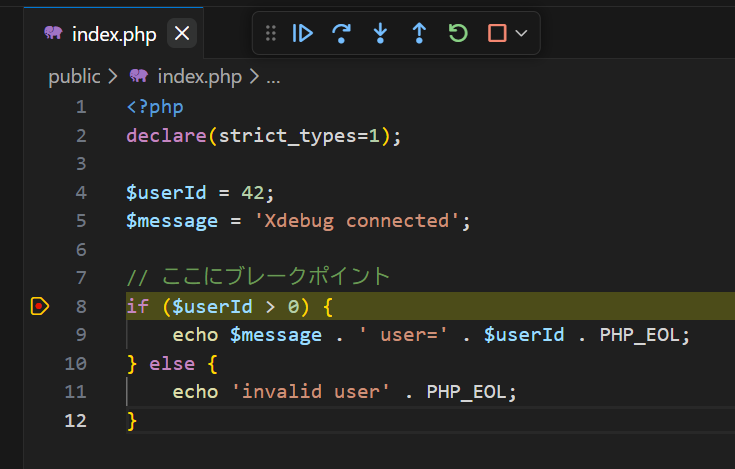Click the else keyword

[172, 364]
